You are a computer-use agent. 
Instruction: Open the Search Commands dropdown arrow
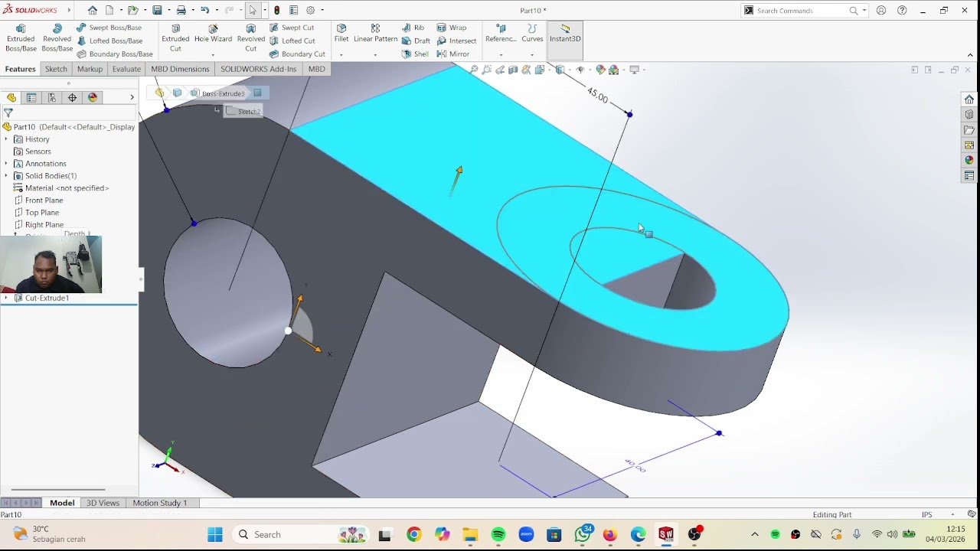coord(864,11)
